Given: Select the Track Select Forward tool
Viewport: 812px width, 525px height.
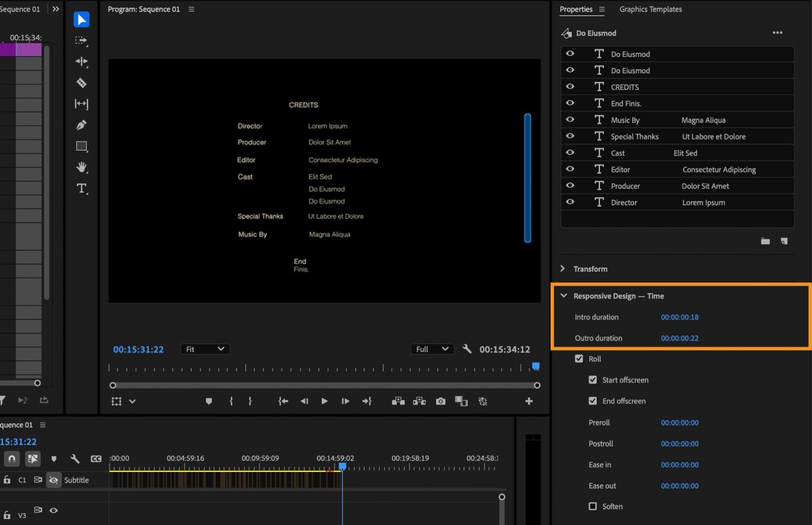Looking at the screenshot, I should [81, 41].
